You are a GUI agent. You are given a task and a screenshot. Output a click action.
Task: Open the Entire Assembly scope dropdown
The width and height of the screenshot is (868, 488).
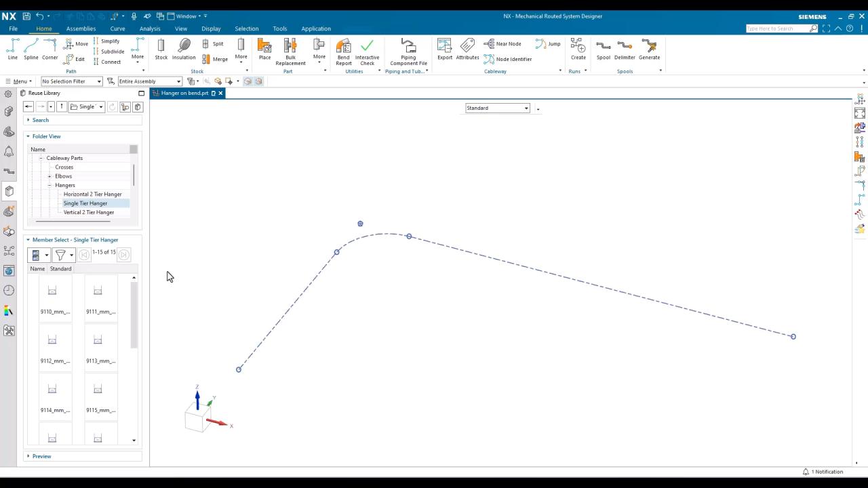click(x=149, y=81)
